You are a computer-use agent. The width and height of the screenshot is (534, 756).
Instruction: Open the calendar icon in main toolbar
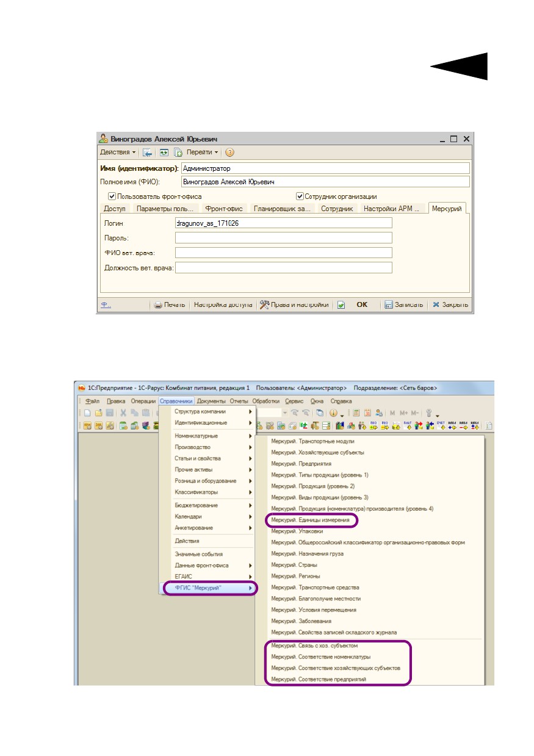click(368, 413)
